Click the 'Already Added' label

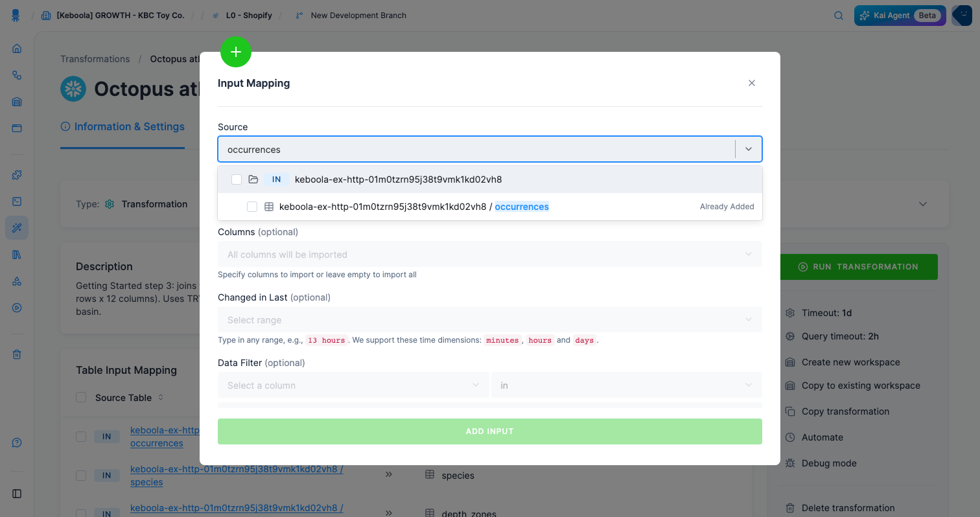point(727,207)
